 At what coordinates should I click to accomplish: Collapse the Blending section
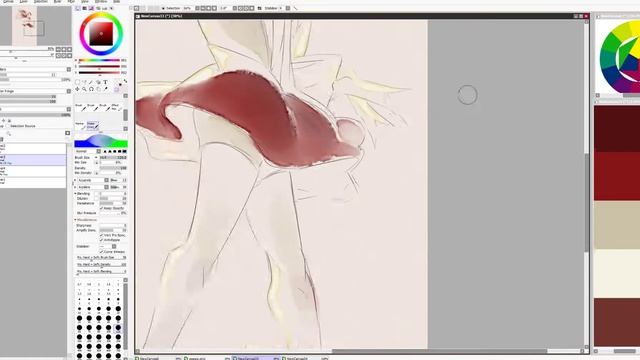[76, 193]
